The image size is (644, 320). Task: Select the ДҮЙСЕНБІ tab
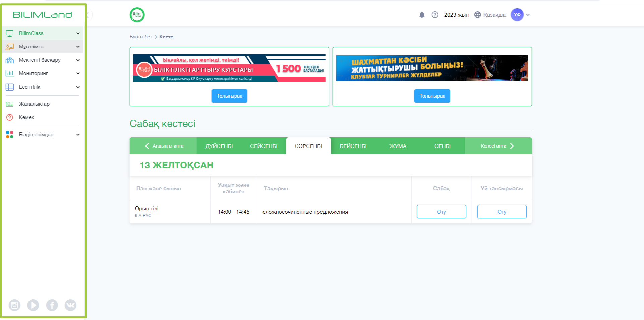click(219, 146)
